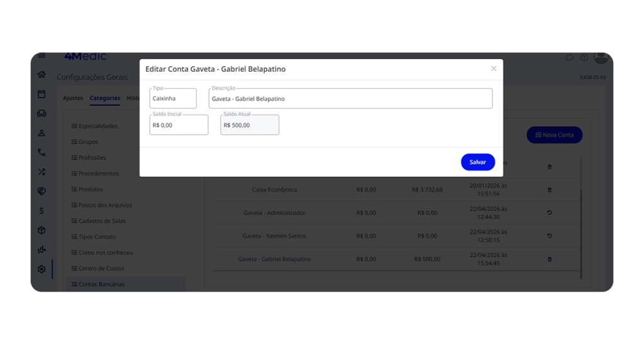Open the dollar sign financial icon

click(x=42, y=210)
